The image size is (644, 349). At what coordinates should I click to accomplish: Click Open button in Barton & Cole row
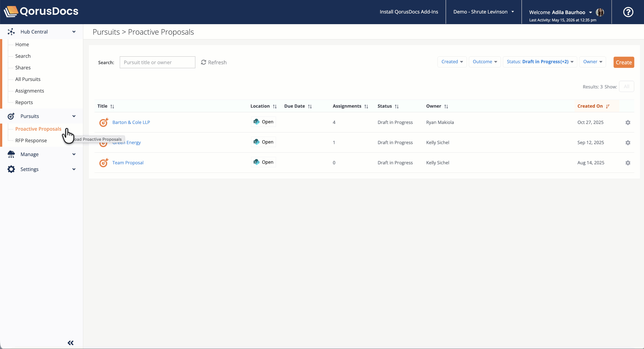[263, 122]
